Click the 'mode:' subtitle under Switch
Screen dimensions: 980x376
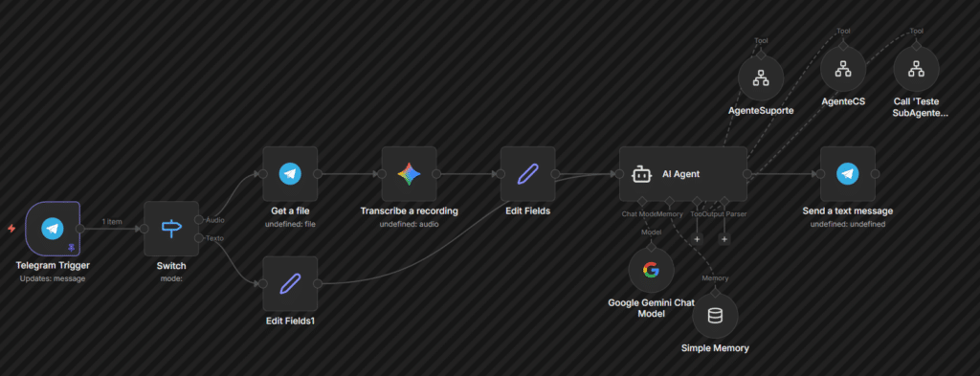click(171, 278)
